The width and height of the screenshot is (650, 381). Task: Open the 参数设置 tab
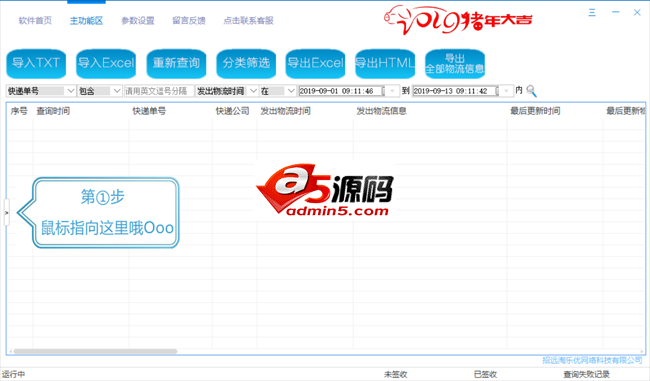(x=138, y=21)
